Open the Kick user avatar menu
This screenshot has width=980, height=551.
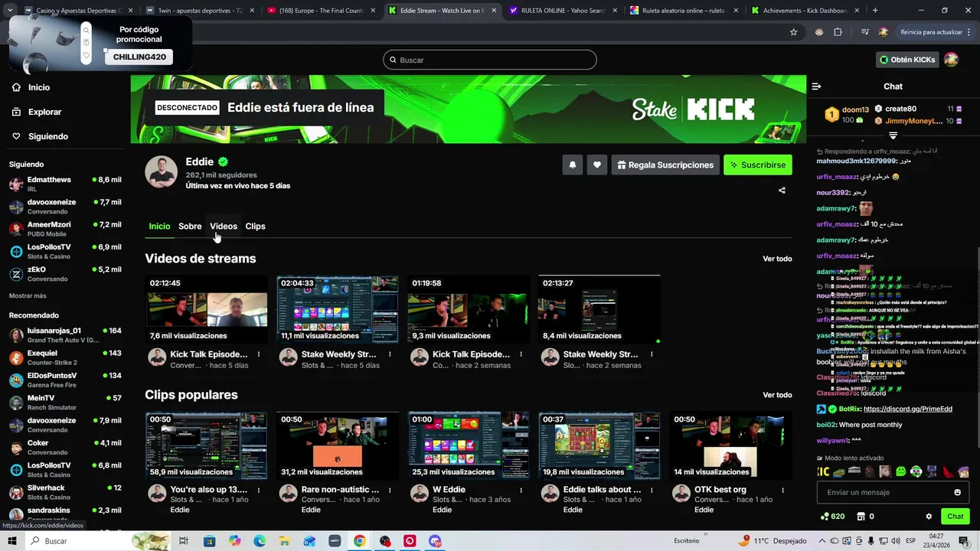click(951, 60)
